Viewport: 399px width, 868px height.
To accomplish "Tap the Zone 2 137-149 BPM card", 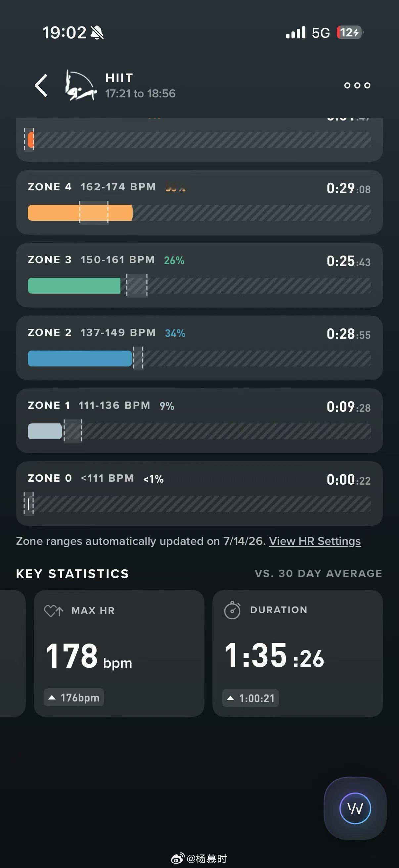I will (199, 348).
